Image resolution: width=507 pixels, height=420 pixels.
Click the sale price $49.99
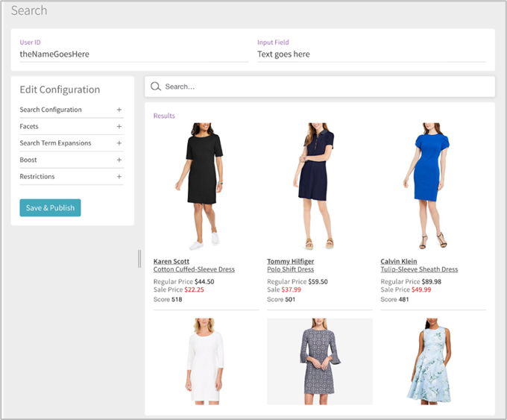pos(421,289)
